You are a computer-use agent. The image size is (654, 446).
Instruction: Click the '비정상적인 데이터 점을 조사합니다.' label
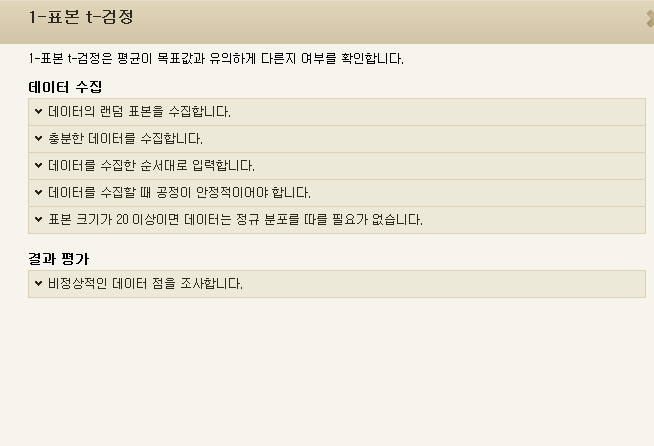point(145,284)
